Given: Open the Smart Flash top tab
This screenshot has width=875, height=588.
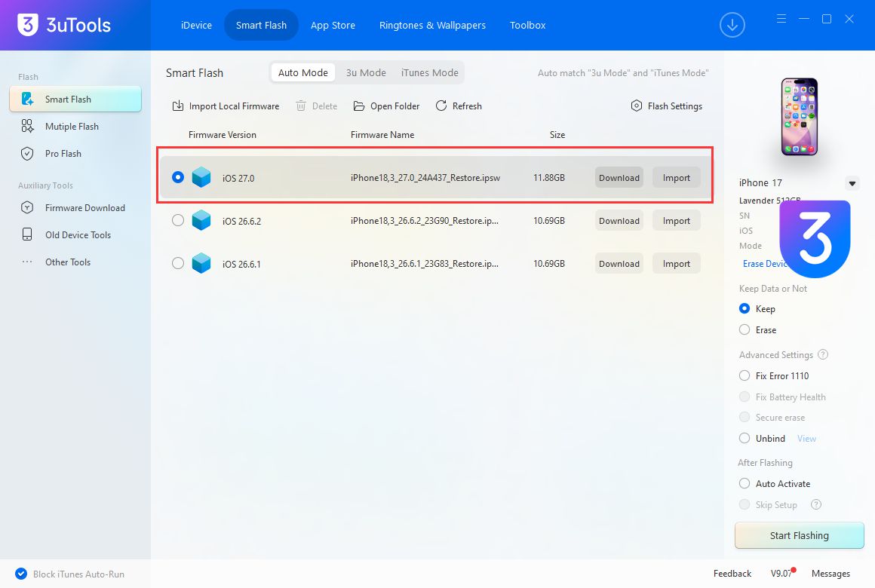Looking at the screenshot, I should click(261, 25).
